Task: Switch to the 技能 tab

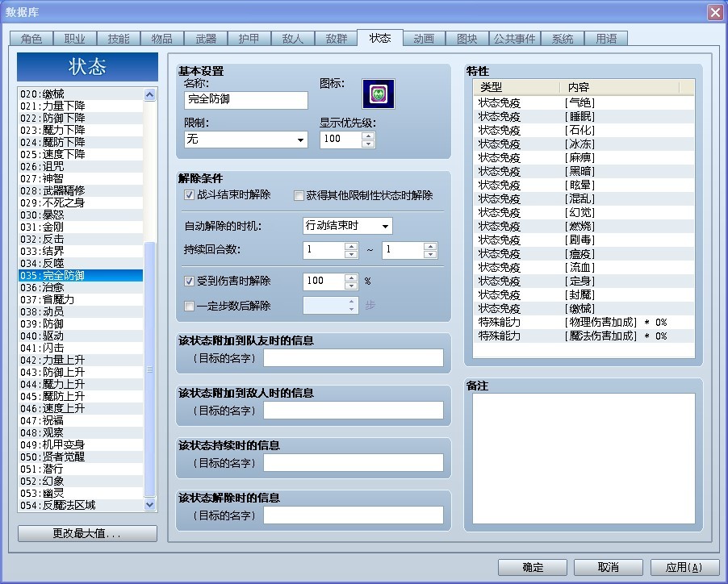Action: (119, 39)
